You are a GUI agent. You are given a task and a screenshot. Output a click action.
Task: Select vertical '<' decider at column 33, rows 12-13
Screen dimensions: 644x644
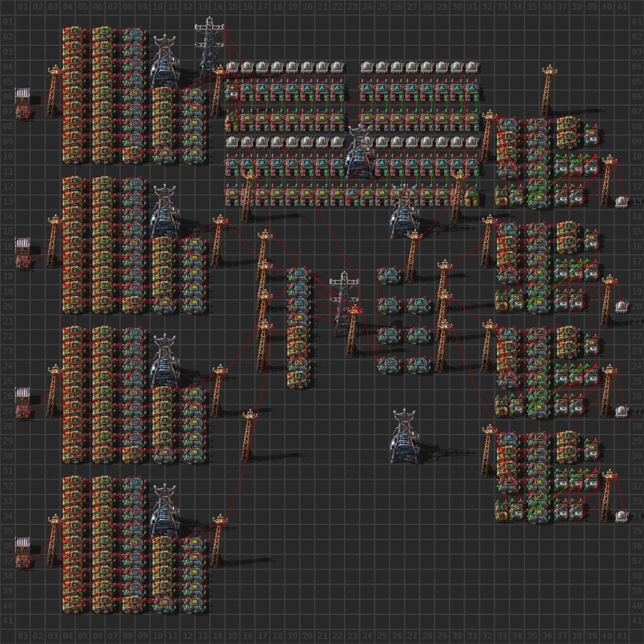coord(502,195)
